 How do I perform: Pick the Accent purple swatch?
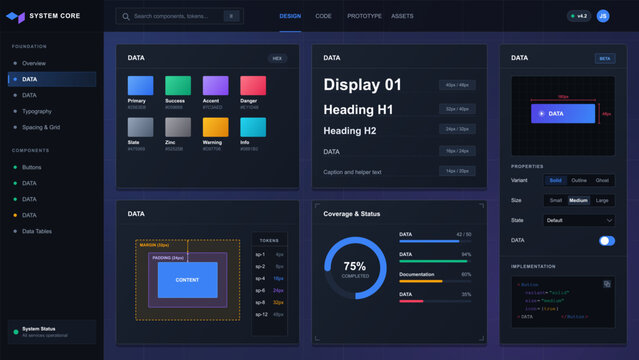pyautogui.click(x=216, y=86)
